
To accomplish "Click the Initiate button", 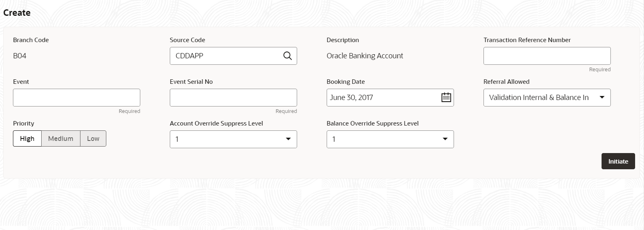I will coord(618,161).
